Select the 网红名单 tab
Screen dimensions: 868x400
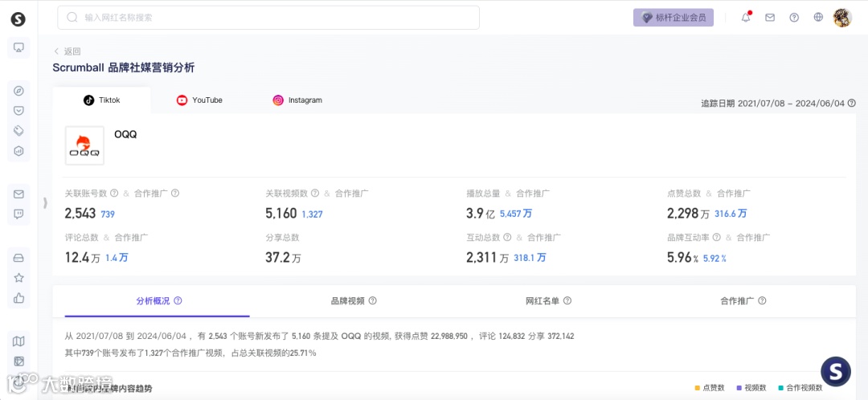pos(548,301)
